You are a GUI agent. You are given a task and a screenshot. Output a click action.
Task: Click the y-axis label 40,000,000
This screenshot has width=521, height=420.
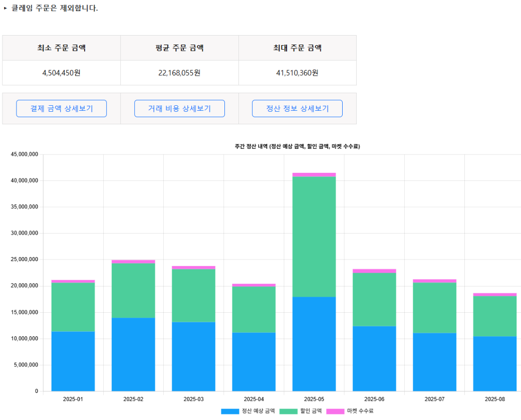(25, 180)
